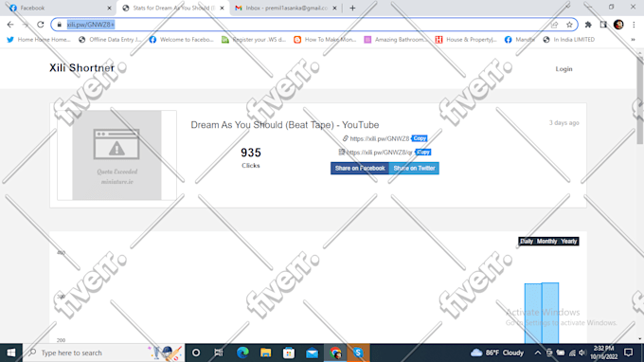Screen dimensions: 644x362
Task: Open Skype from the taskbar
Action: point(358,353)
